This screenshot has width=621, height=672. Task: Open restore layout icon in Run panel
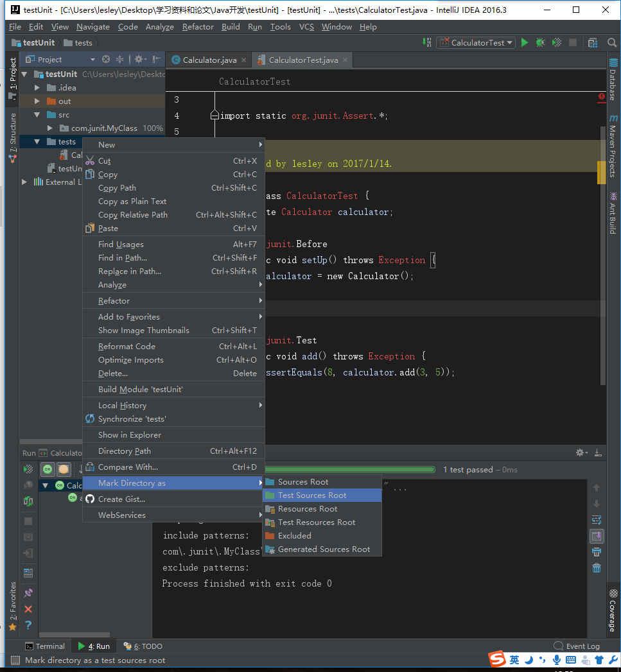(28, 573)
